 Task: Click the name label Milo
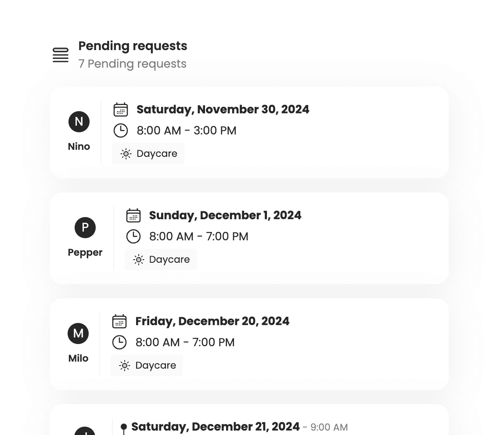78,358
